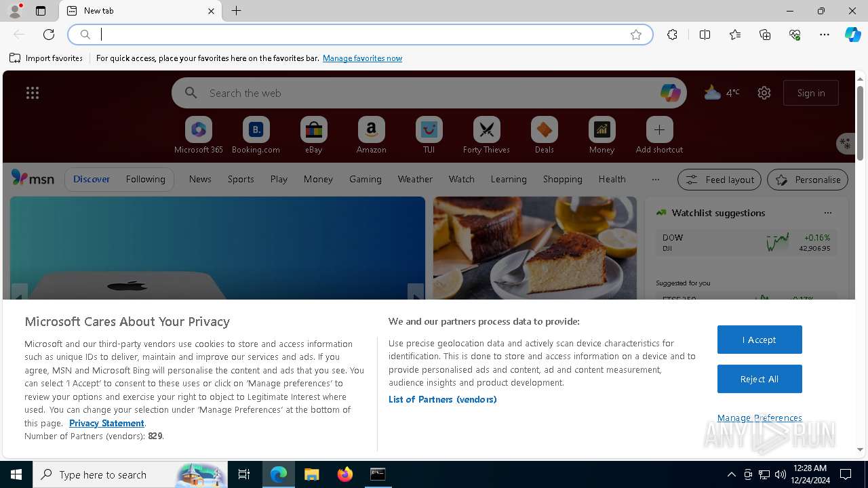Open the Privacy Statement link

click(106, 423)
